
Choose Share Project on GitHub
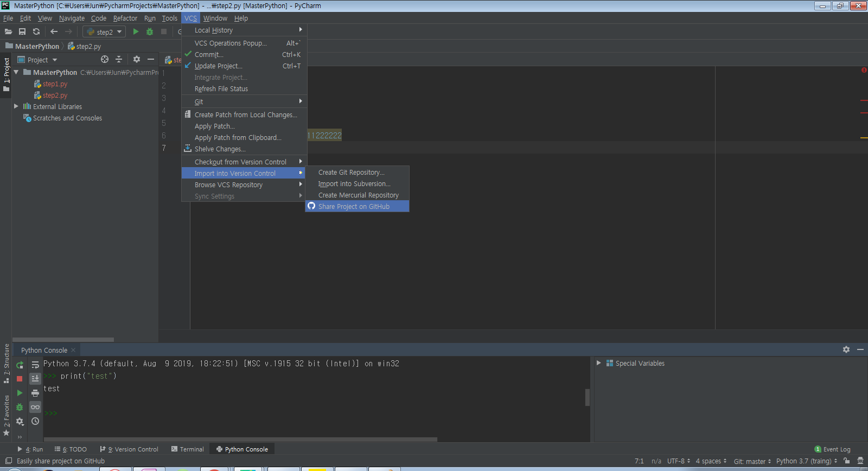click(357, 206)
